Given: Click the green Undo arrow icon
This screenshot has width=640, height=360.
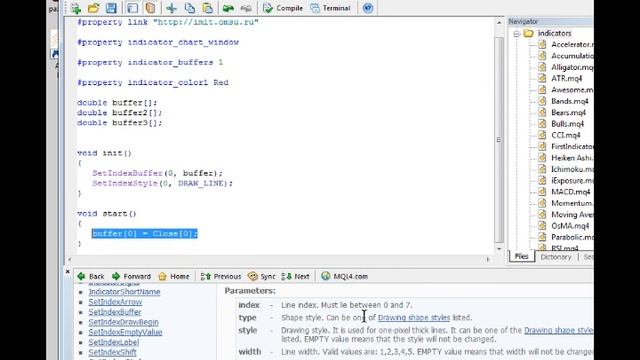Looking at the screenshot, I should click(228, 8).
